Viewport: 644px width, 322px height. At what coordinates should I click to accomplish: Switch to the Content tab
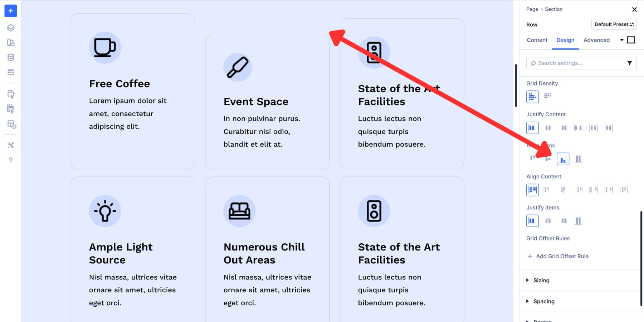(537, 40)
